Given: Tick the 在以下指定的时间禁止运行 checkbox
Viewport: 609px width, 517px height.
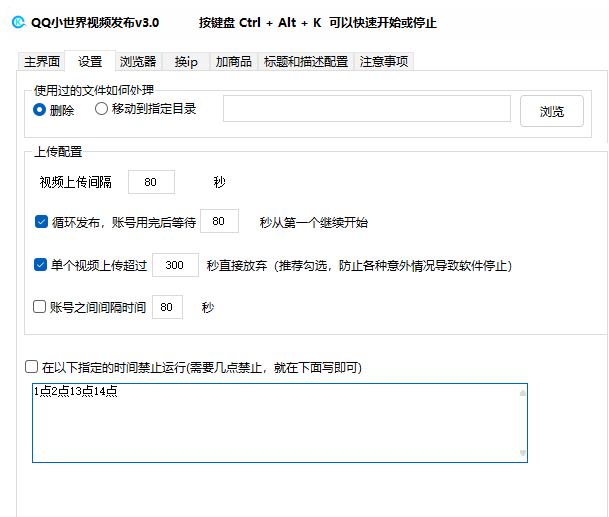Looking at the screenshot, I should [x=33, y=368].
